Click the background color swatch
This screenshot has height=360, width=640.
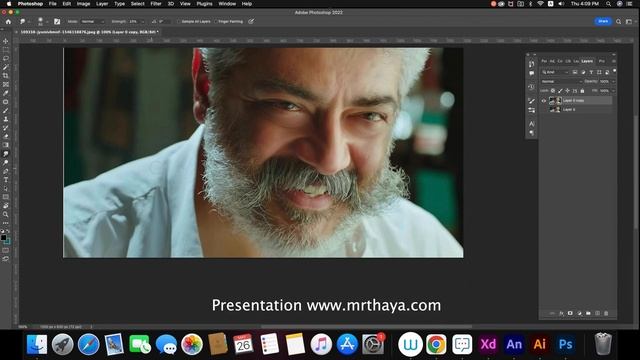pos(8,242)
